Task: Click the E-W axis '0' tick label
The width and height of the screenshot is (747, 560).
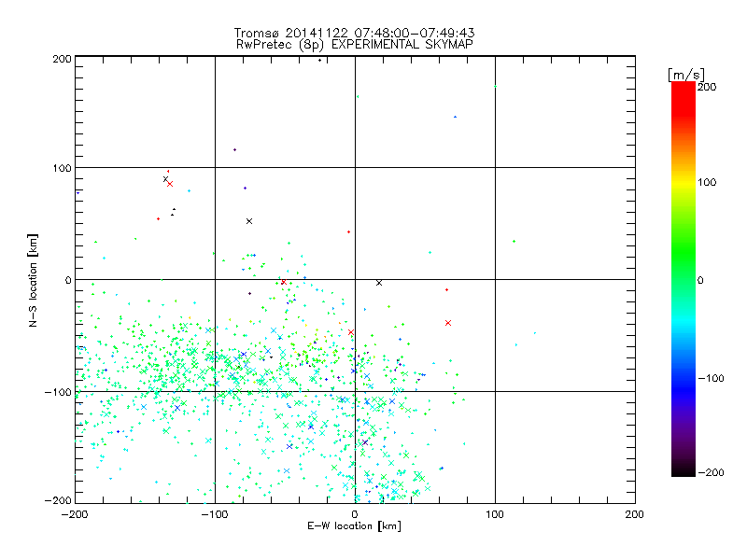Action: (355, 514)
